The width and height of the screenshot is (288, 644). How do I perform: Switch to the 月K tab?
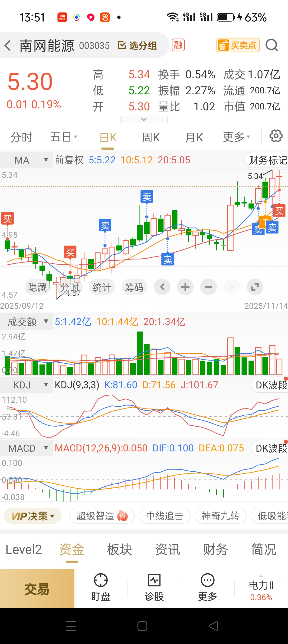194,137
